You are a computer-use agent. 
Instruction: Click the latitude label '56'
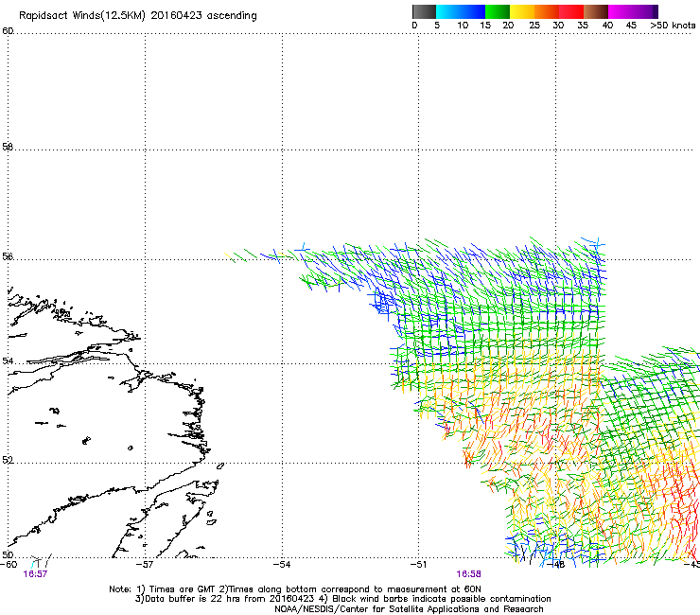pyautogui.click(x=8, y=256)
